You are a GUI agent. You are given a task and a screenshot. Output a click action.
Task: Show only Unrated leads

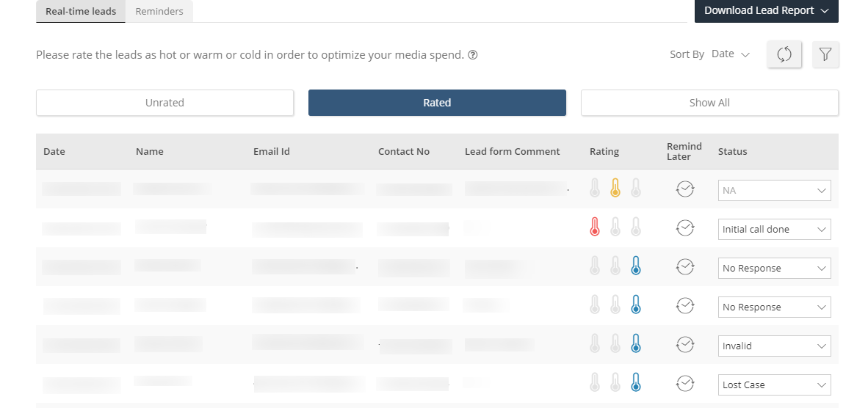coord(164,103)
